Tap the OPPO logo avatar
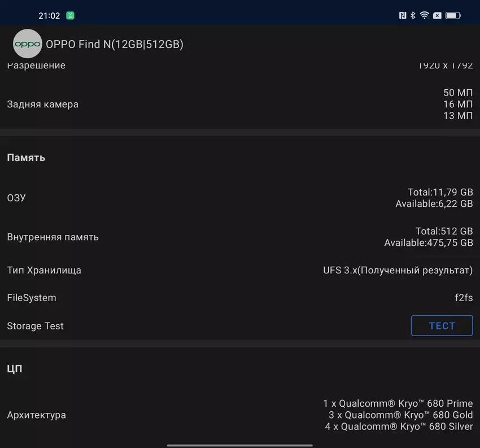Image resolution: width=480 pixels, height=448 pixels. (27, 44)
